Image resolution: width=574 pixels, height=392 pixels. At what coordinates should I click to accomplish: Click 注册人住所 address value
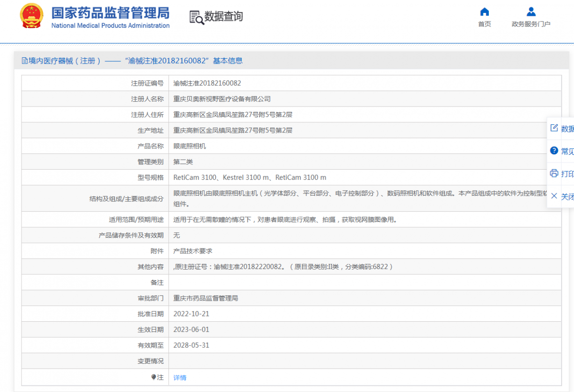[x=232, y=115]
